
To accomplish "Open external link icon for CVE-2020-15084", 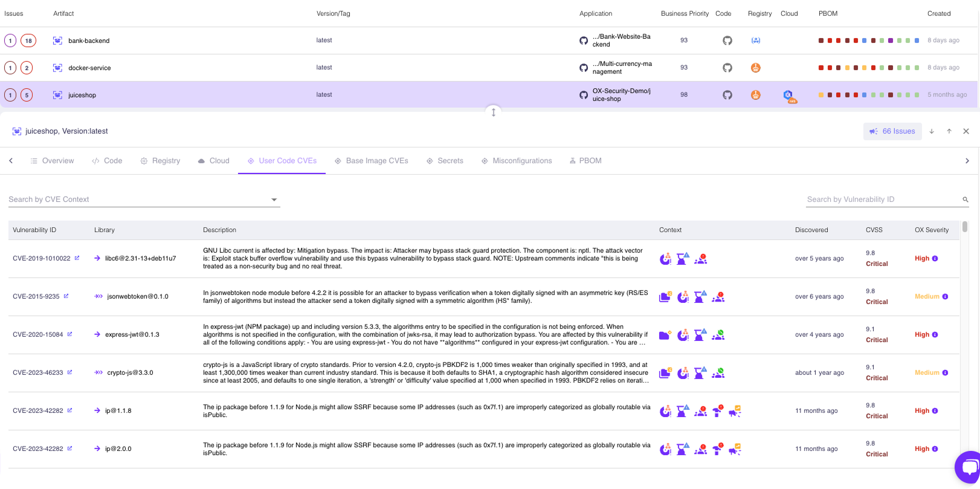I will click(x=69, y=334).
